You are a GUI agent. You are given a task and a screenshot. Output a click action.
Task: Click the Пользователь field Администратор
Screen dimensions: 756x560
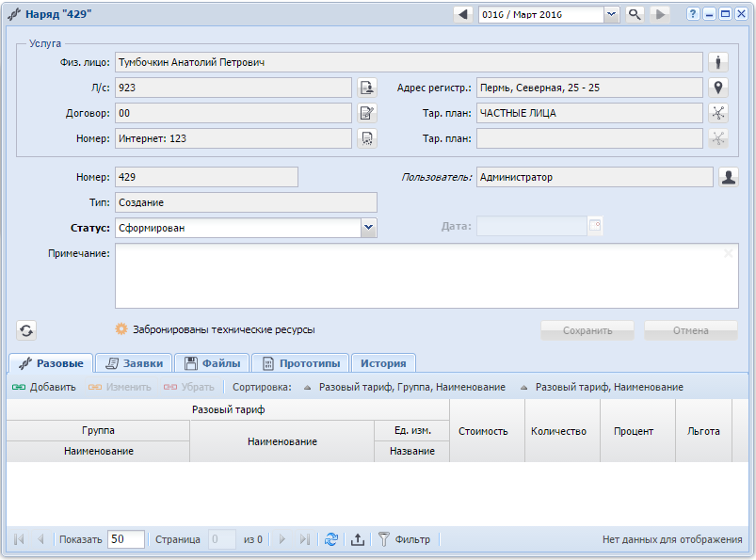point(594,177)
